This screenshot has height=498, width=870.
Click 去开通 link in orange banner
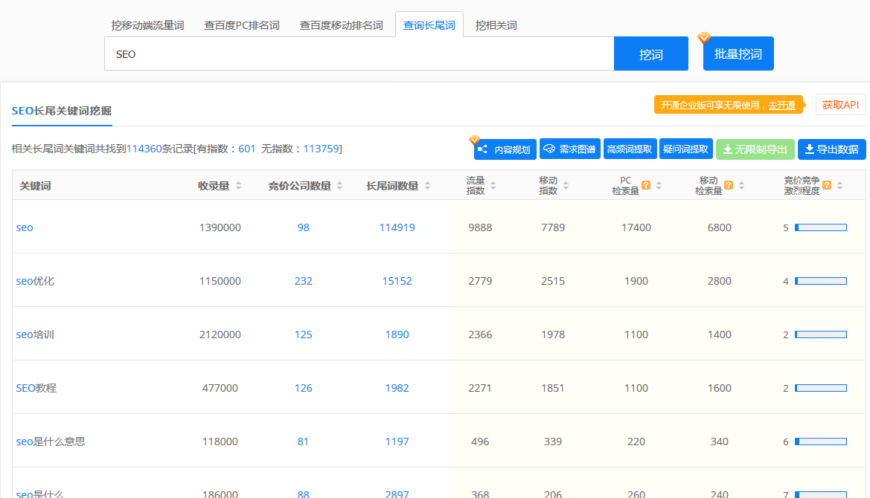[x=781, y=105]
